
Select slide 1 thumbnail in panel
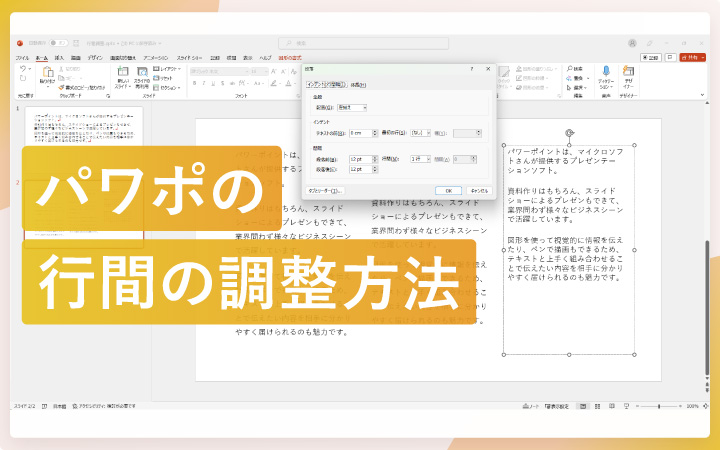click(x=84, y=126)
